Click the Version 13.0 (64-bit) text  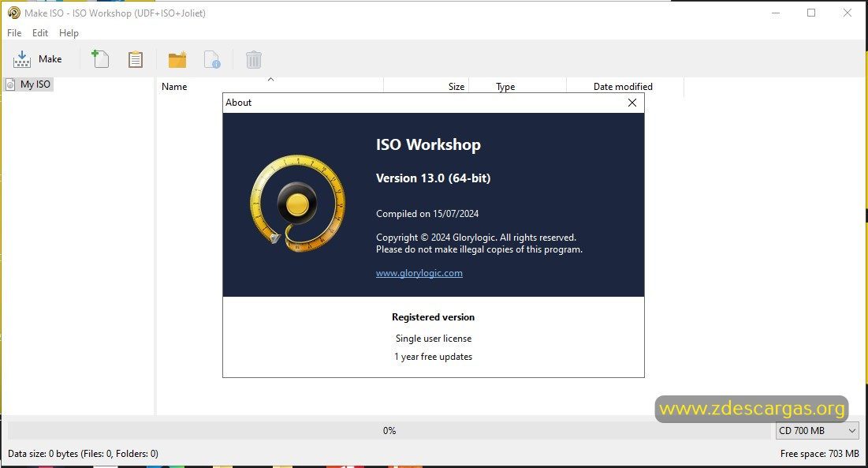[433, 178]
